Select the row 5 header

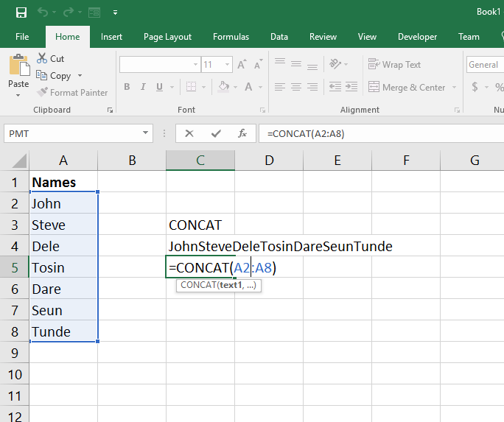[x=15, y=267]
